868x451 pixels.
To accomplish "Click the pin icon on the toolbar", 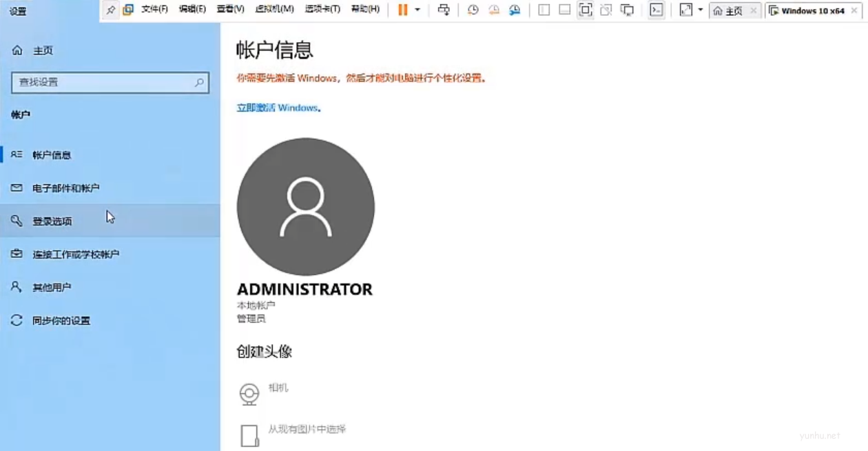I will (x=109, y=10).
